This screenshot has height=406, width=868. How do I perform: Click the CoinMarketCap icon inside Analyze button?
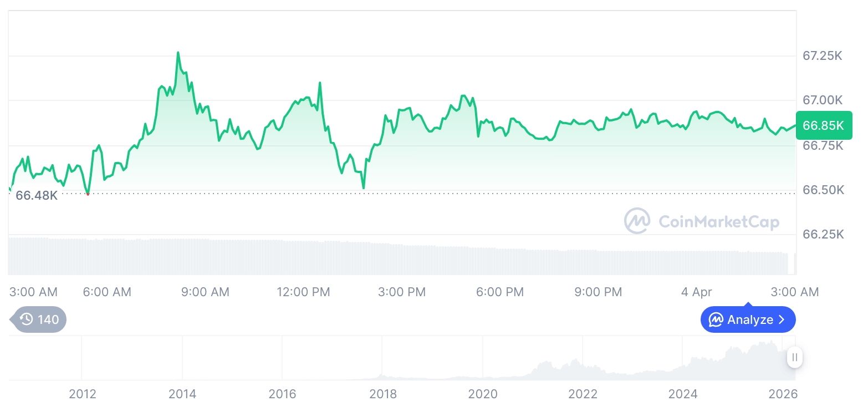pyautogui.click(x=716, y=320)
